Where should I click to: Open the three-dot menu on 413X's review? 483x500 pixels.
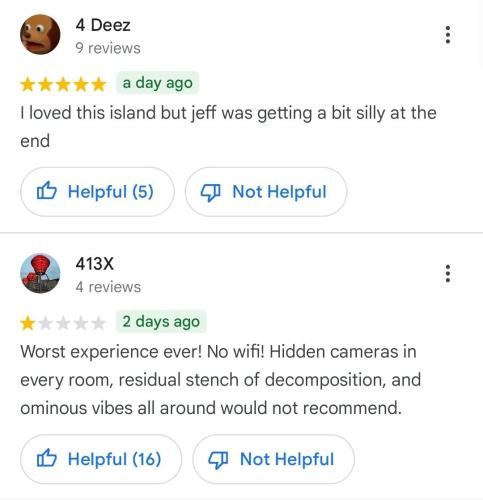(x=448, y=274)
